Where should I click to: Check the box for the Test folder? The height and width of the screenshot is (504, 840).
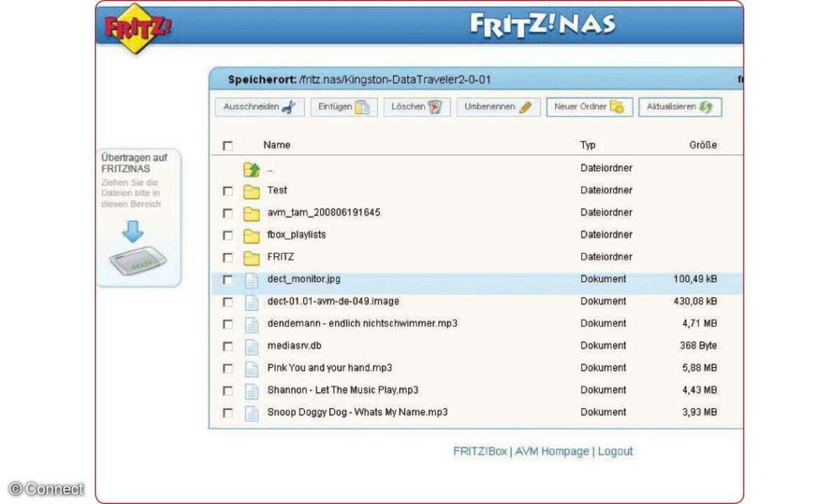tap(227, 190)
